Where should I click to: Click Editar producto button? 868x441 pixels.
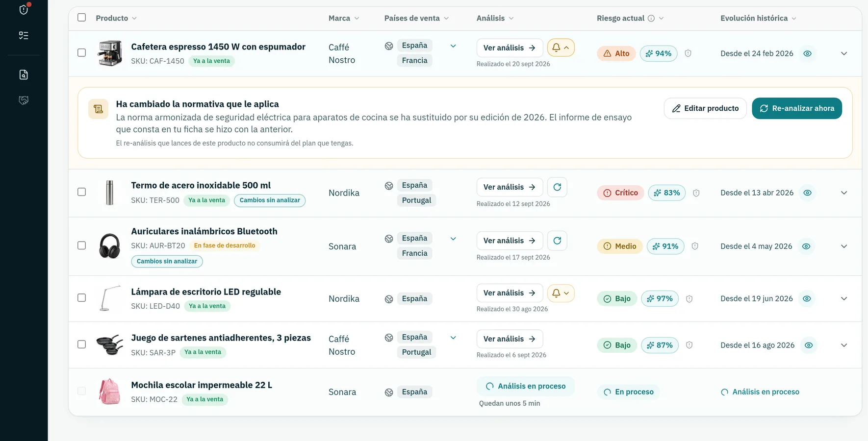click(x=705, y=108)
